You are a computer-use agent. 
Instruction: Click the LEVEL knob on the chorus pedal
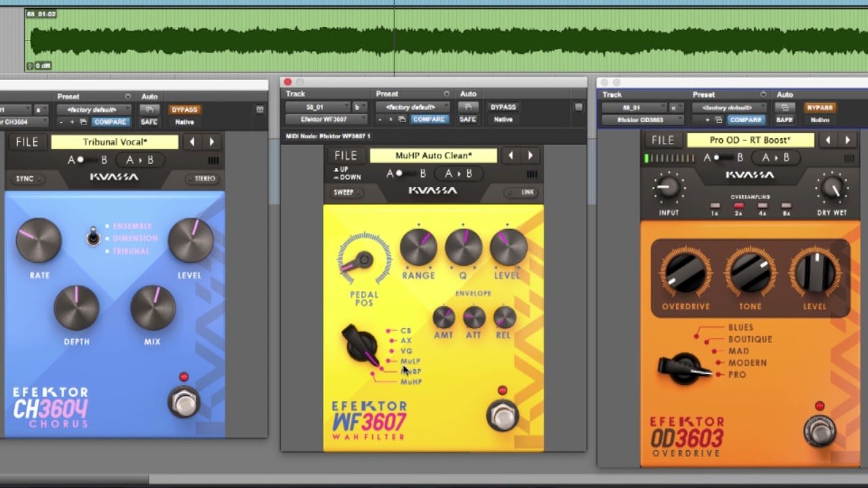(191, 241)
